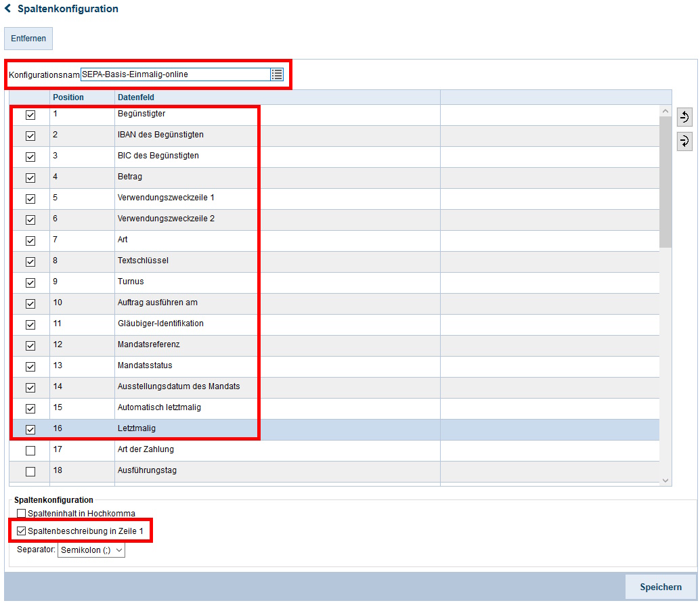Select the Mandatsstatus text
The width and height of the screenshot is (700, 603).
click(145, 365)
